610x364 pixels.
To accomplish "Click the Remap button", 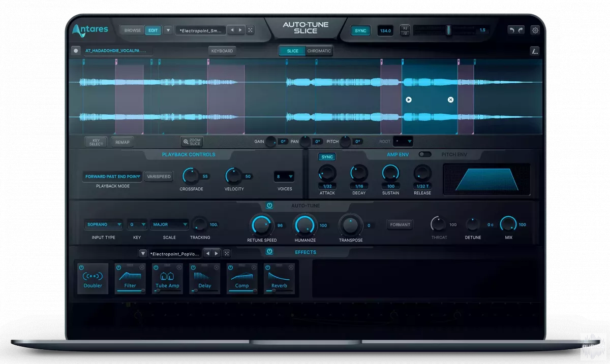I will click(x=123, y=142).
